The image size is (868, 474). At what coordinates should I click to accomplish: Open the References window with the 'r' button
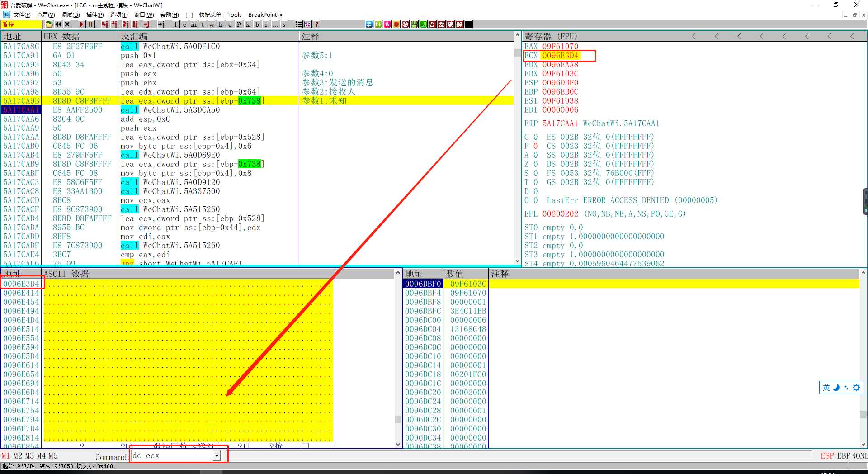coord(266,24)
